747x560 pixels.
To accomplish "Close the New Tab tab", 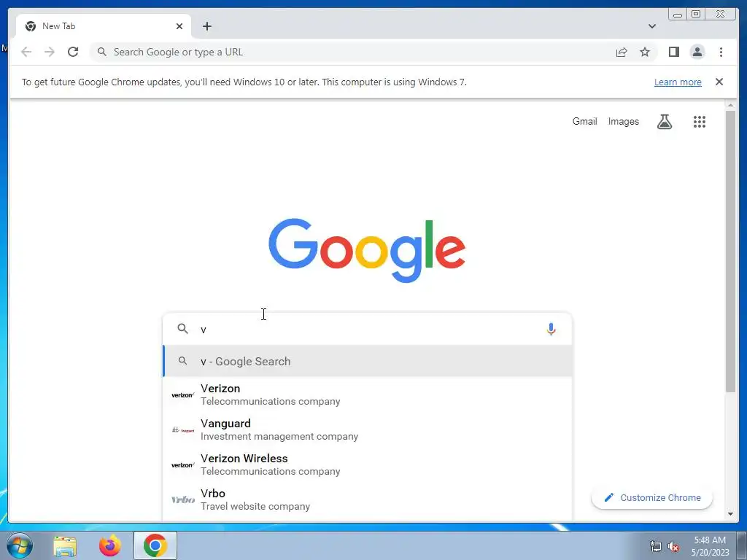I will click(x=179, y=26).
